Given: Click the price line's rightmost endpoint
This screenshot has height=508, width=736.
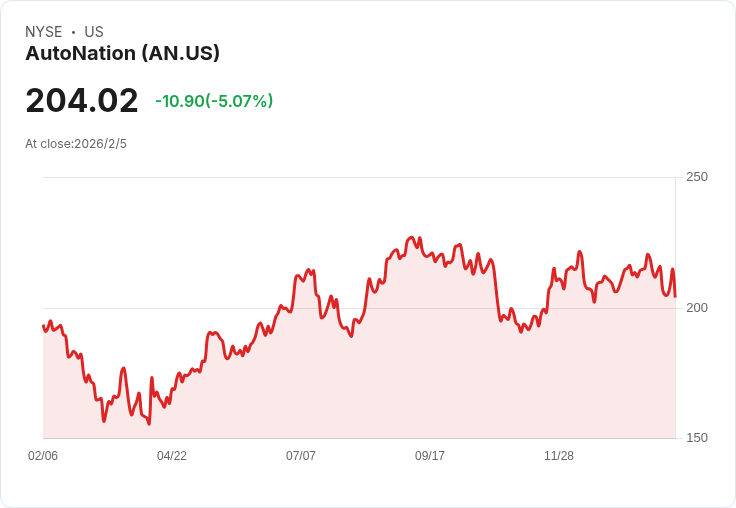Looking at the screenshot, I should (675, 296).
